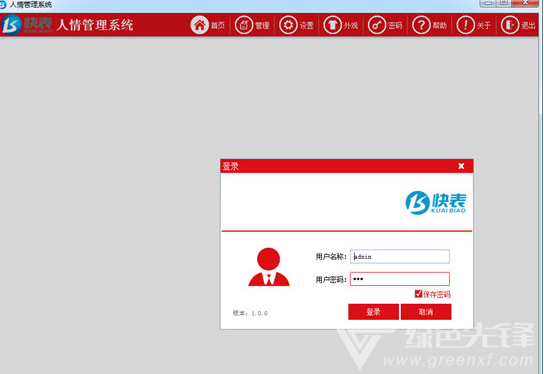Click the red user avatar icon

point(269,266)
